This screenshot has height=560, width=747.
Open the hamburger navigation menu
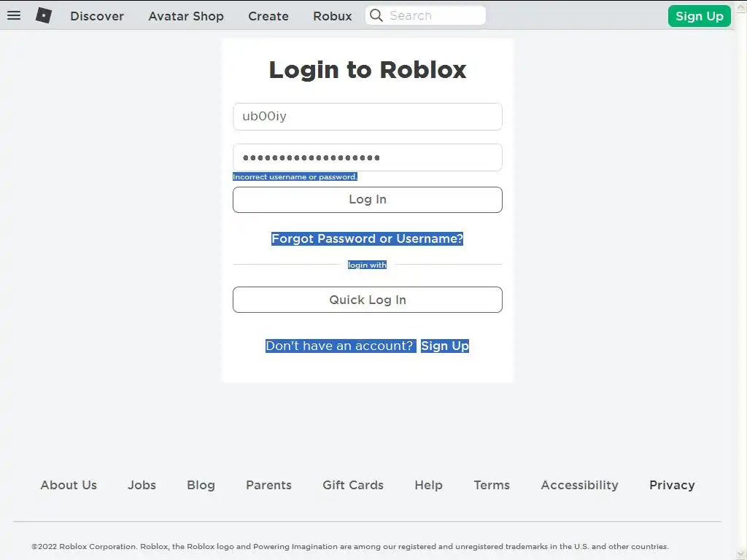tap(14, 15)
